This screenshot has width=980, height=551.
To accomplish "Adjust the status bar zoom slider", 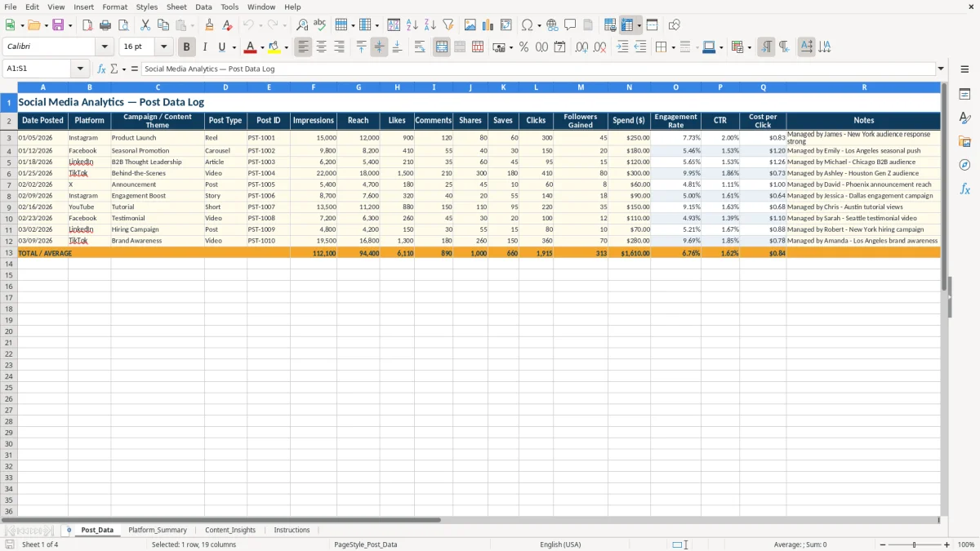I will (x=915, y=544).
